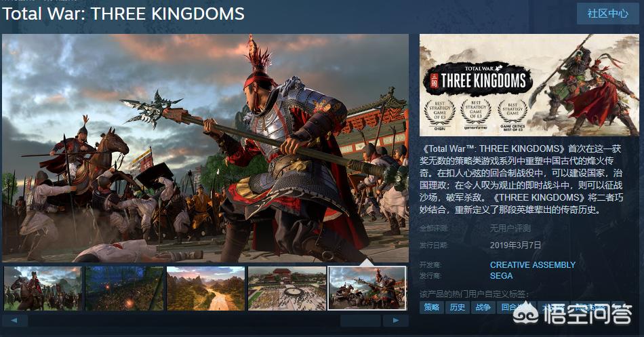Click the 无用户评测 review summary text
This screenshot has width=644, height=337.
(x=510, y=228)
